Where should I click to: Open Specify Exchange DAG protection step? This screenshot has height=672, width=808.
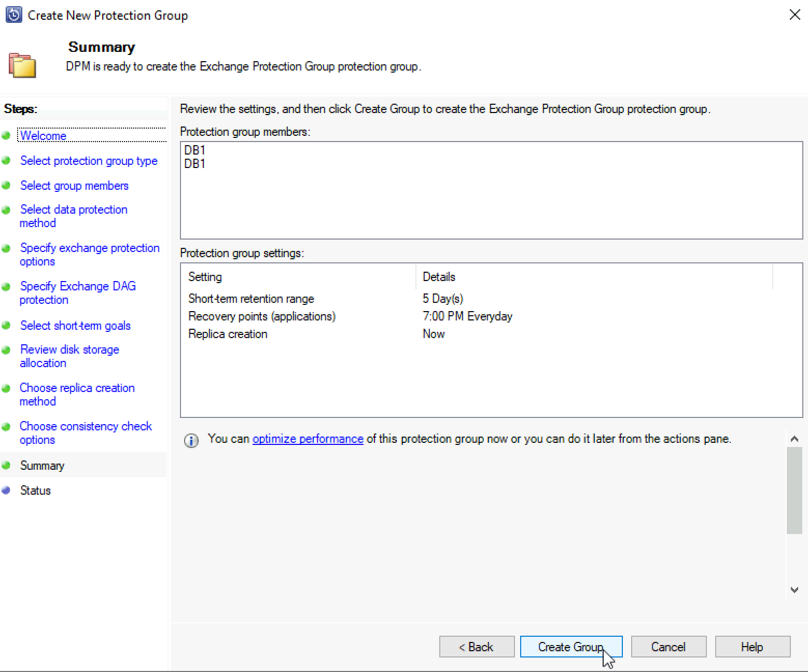[x=78, y=293]
